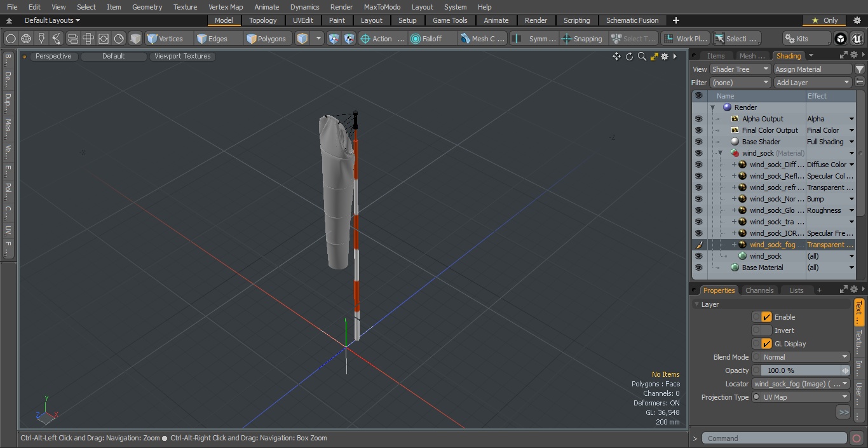The image size is (868, 448).
Task: Toggle the Enable checkbox in Layer properties
Action: 766,317
